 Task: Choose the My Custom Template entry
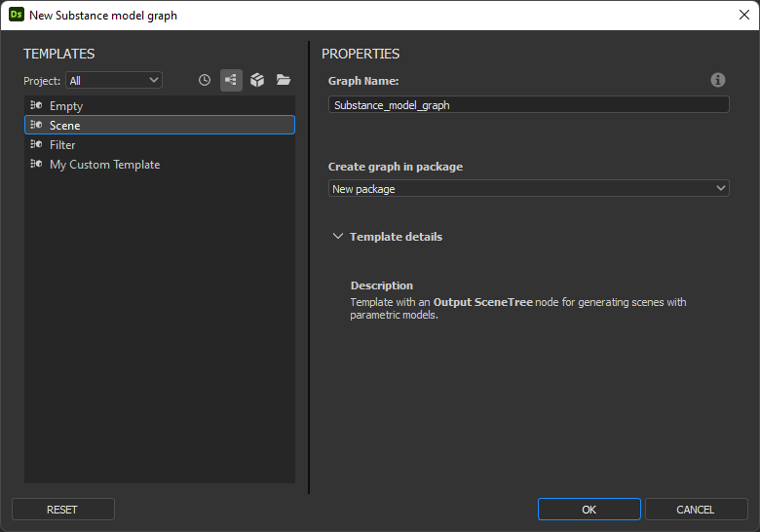(104, 165)
